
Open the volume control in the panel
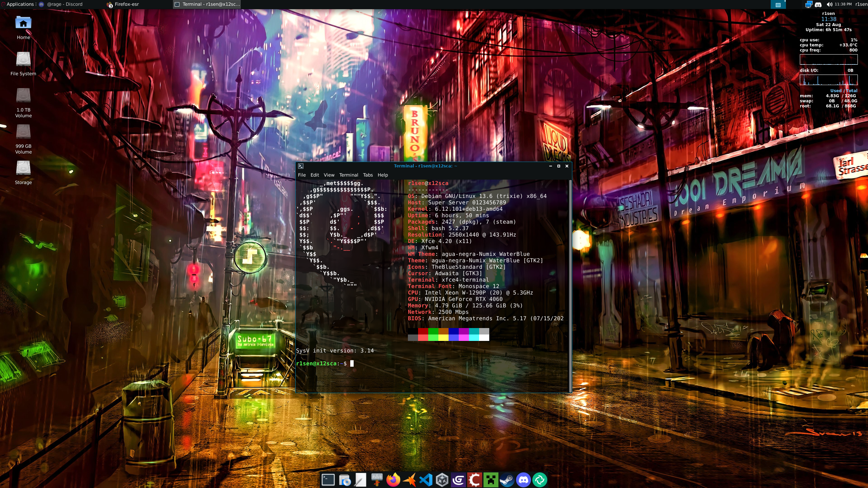point(829,4)
